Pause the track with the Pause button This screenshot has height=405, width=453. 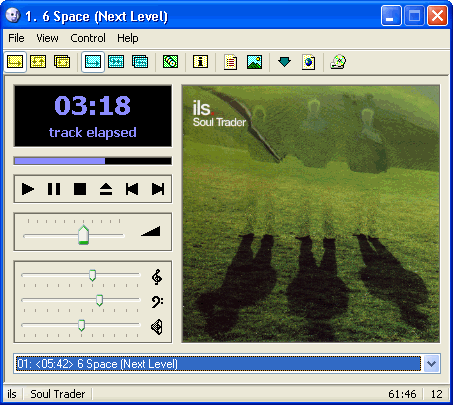[x=54, y=189]
